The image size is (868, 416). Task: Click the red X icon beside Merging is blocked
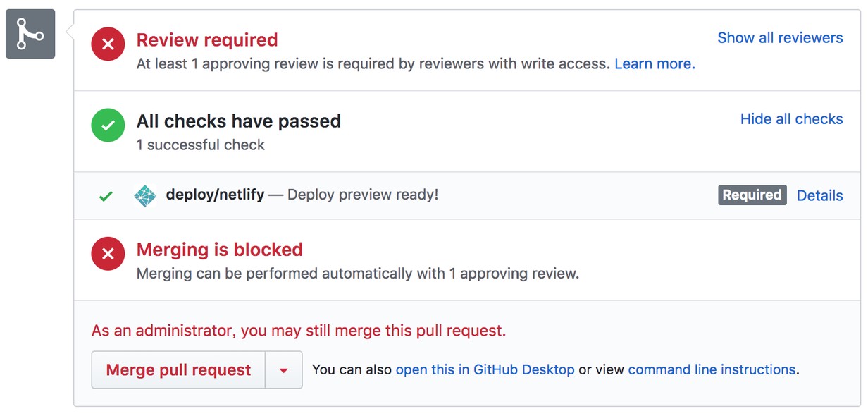coord(108,253)
